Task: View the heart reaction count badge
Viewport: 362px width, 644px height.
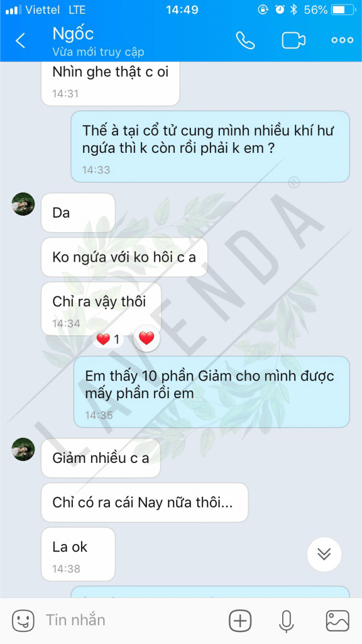Action: point(108,339)
